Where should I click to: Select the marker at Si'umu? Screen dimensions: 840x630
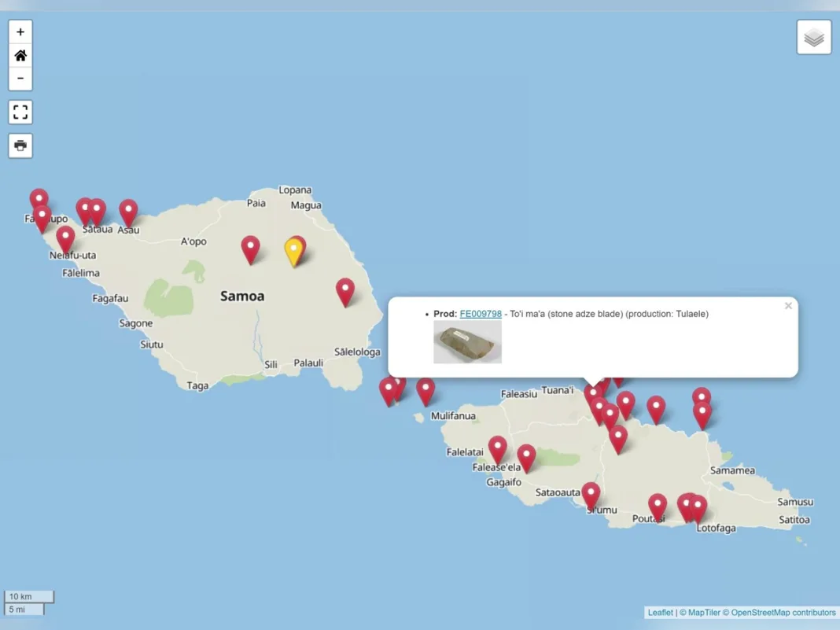click(591, 496)
